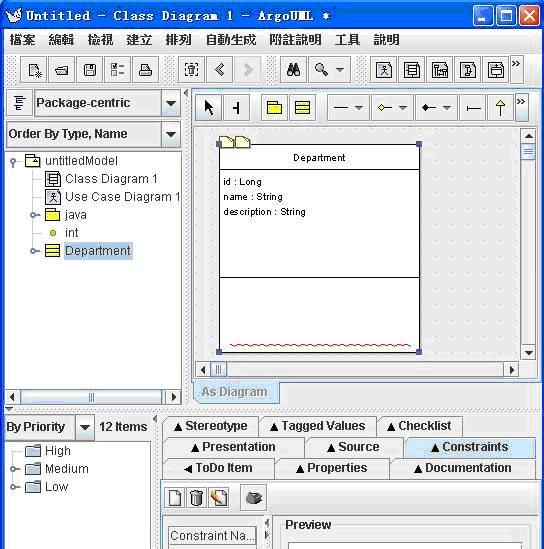Edit constraint with the pencil icon
The width and height of the screenshot is (544, 549).
218,497
